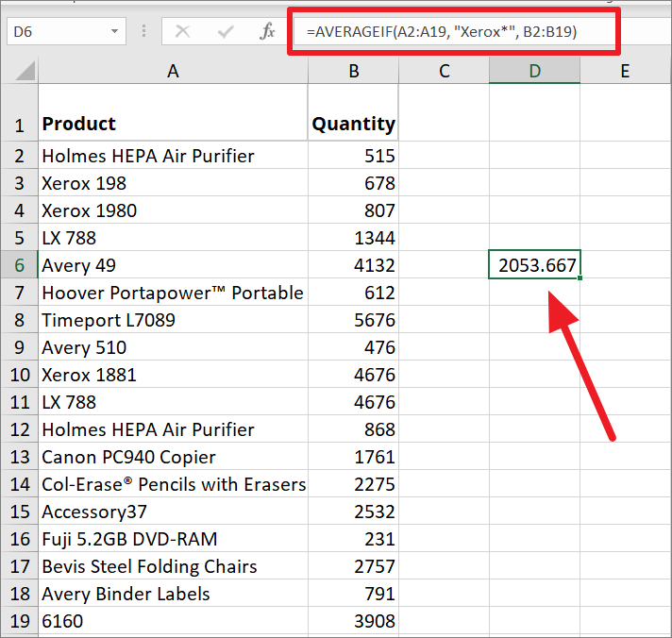Select quantity cell 2532
672x638 pixels.
(x=353, y=512)
